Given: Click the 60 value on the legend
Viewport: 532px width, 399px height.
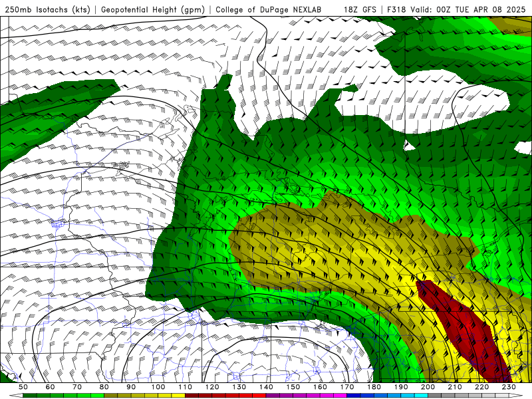Looking at the screenshot, I should click(51, 387).
